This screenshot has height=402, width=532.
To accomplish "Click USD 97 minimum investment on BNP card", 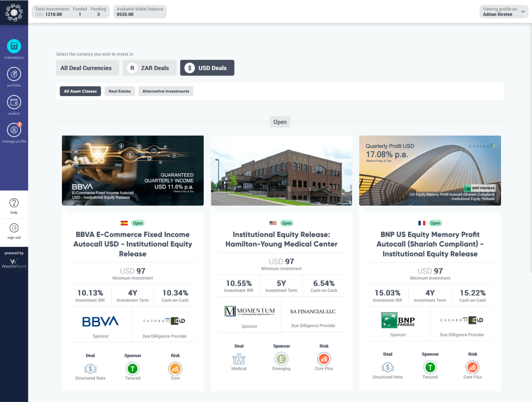I will (x=430, y=271).
